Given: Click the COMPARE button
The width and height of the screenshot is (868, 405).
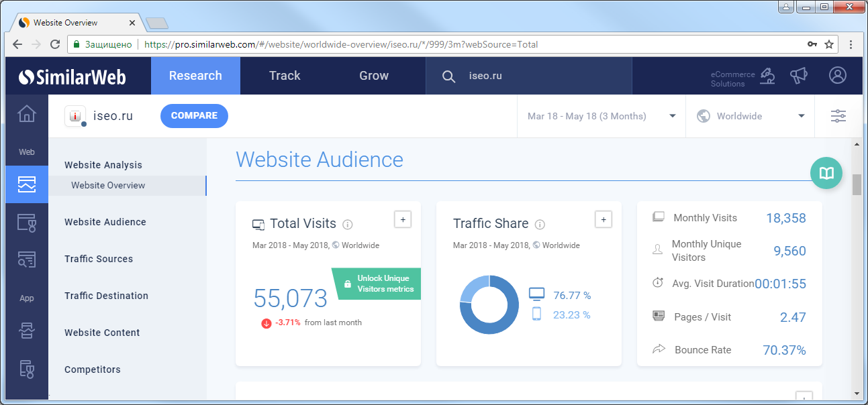Looking at the screenshot, I should tap(194, 115).
